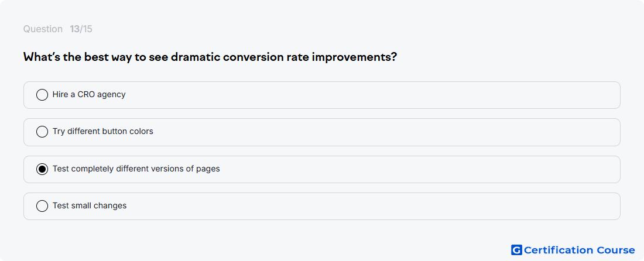644x261 pixels.
Task: Click the word 'Course' in the footer branding
Action: pos(616,250)
